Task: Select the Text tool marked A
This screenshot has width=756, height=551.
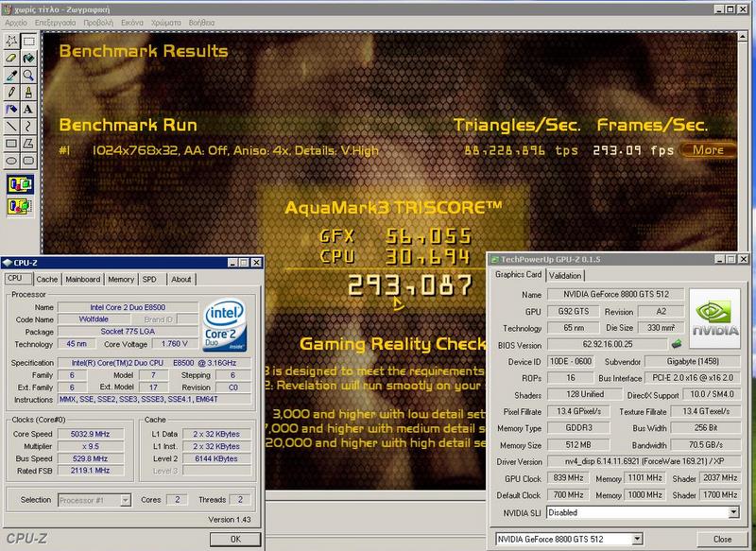Action: tap(28, 109)
